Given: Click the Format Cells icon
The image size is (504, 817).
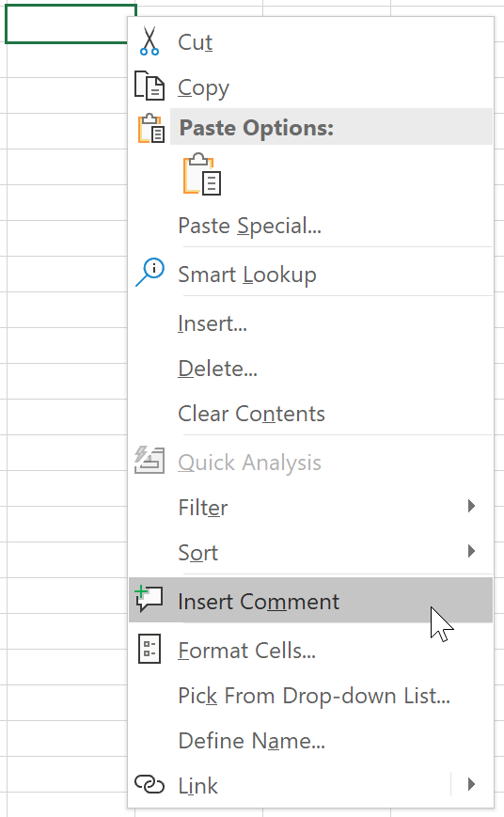Looking at the screenshot, I should (150, 649).
